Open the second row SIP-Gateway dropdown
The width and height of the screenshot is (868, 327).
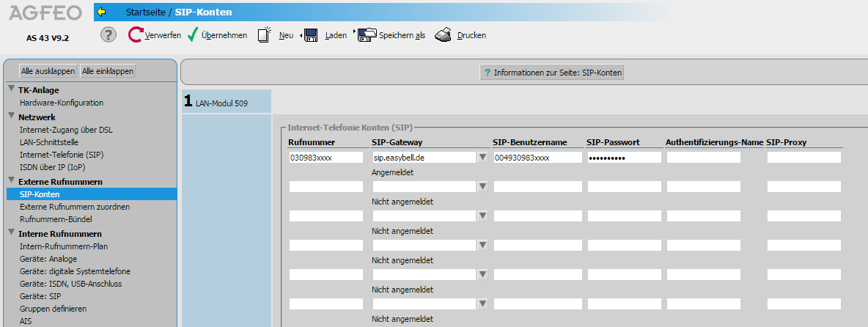click(482, 186)
